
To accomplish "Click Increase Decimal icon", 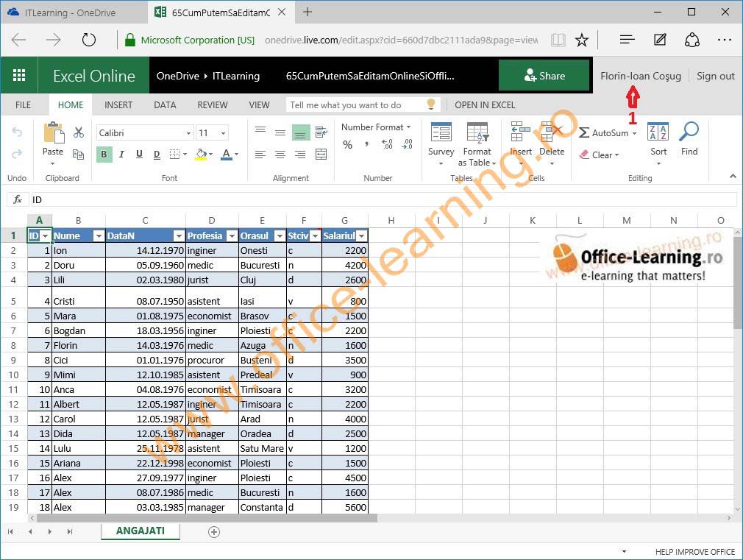I will click(387, 144).
